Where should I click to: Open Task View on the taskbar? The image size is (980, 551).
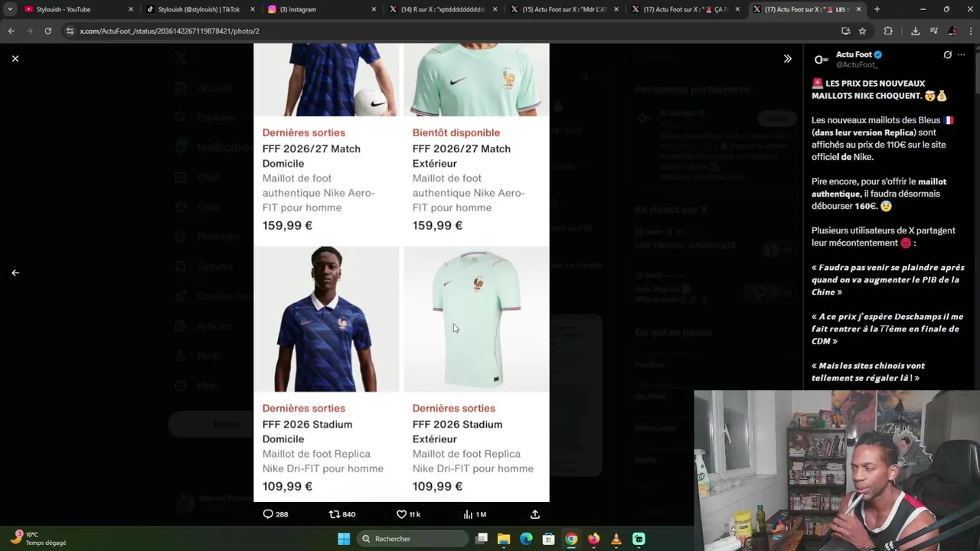(x=482, y=539)
